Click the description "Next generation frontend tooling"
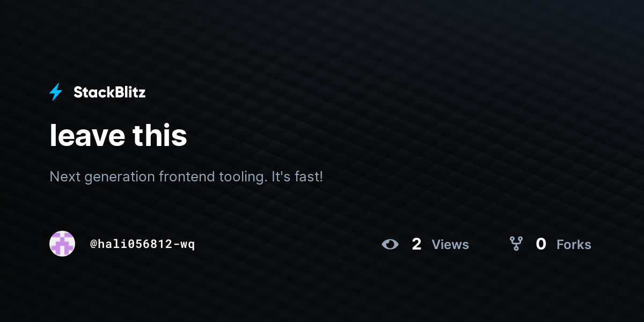Screen dimensions: 644x322 tap(158, 177)
